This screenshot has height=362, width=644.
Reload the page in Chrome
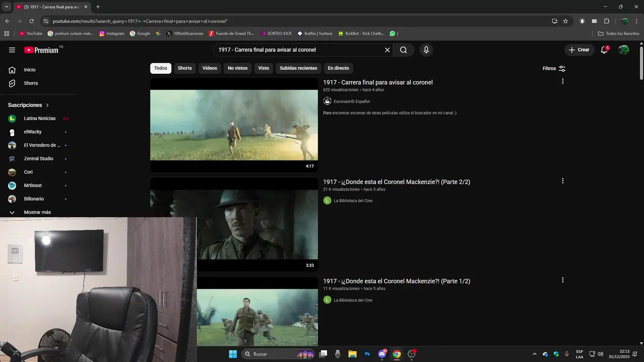pyautogui.click(x=31, y=21)
